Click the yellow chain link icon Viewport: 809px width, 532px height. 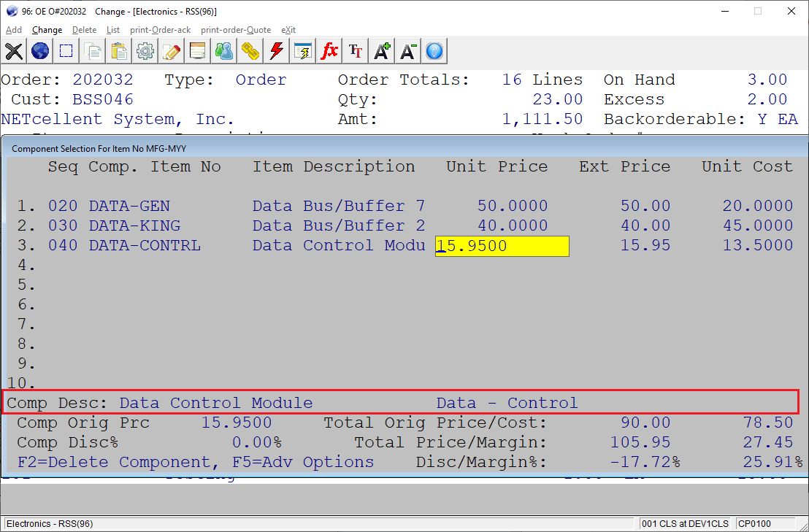pos(250,51)
